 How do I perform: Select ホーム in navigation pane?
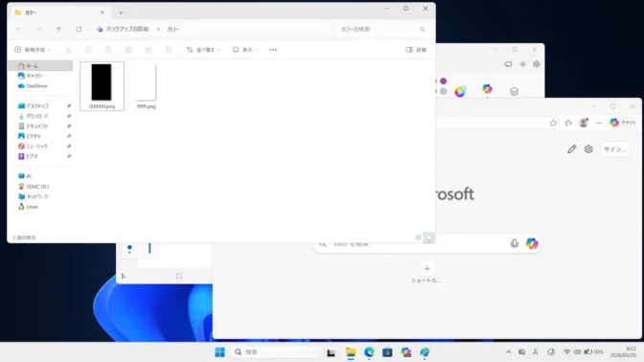[x=40, y=66]
